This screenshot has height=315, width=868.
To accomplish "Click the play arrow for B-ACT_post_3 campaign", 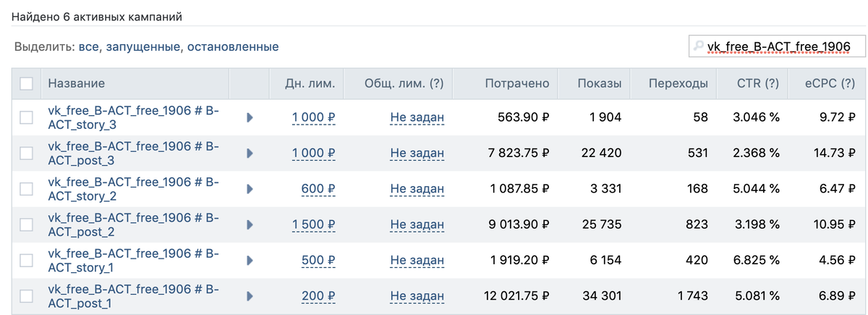I will pyautogui.click(x=250, y=153).
